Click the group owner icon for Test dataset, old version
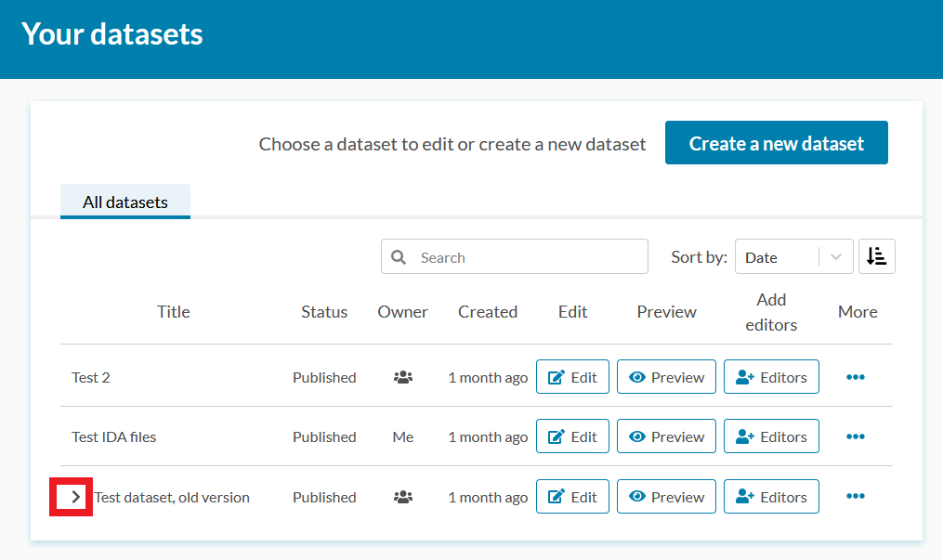 (x=403, y=497)
